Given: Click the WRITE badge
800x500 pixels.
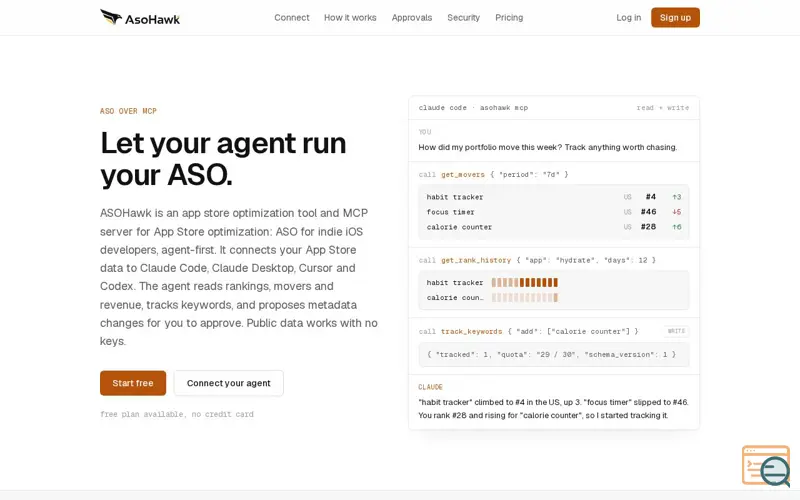Looking at the screenshot, I should (676, 331).
